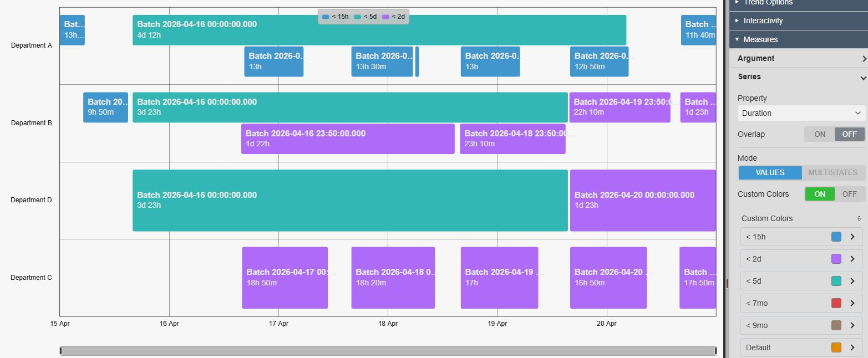Set Overlap to OFF
Image resolution: width=868 pixels, height=358 pixels.
pos(850,134)
